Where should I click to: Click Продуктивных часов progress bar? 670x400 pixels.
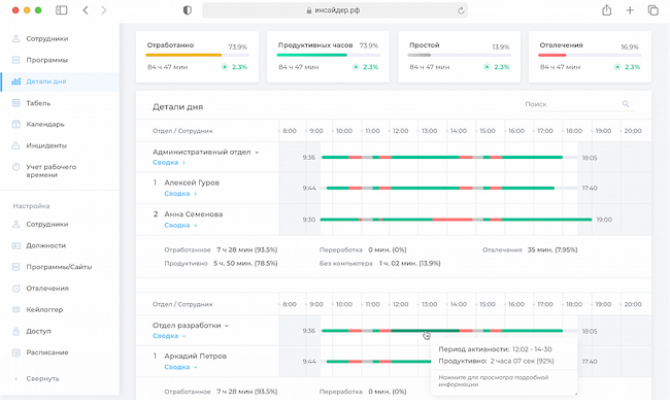pos(328,55)
